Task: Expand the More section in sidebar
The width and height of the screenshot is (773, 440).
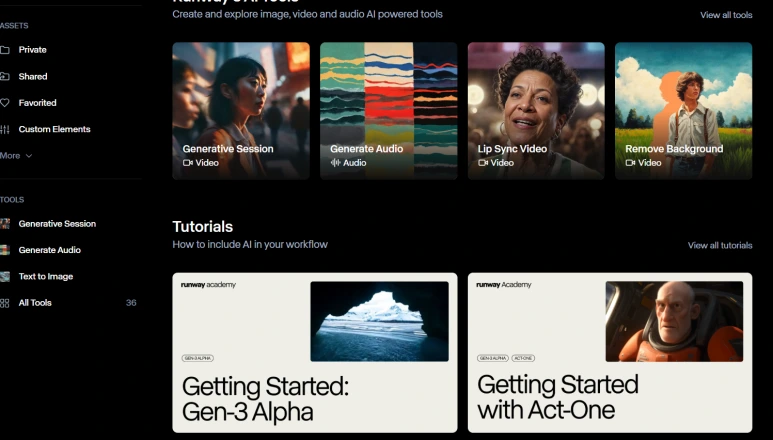Action: pos(16,156)
